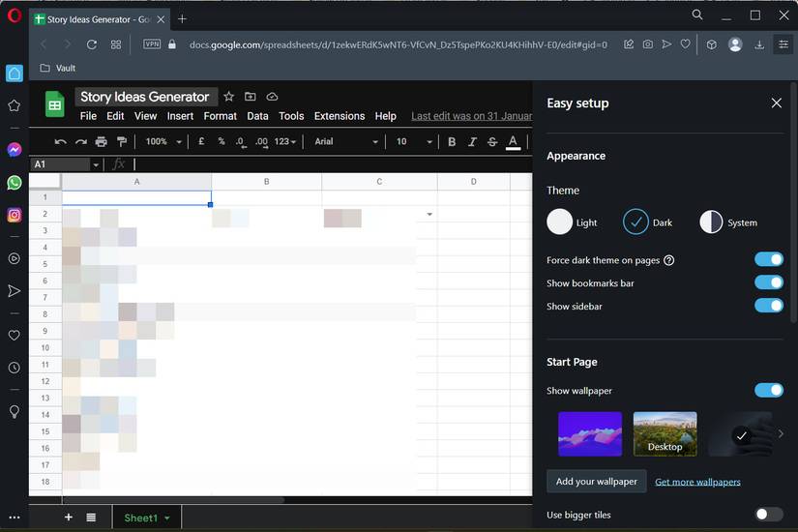Image resolution: width=798 pixels, height=532 pixels.
Task: Apply bold formatting in the toolbar
Action: click(452, 142)
